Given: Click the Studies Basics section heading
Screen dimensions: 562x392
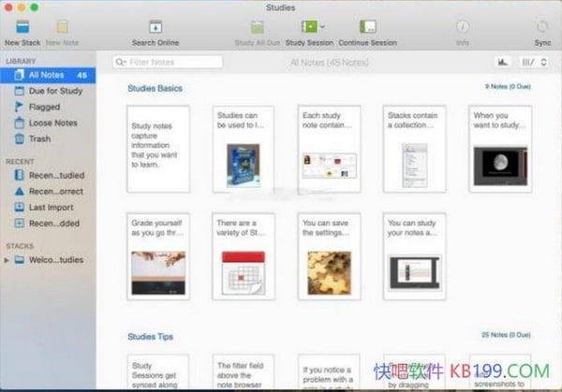Looking at the screenshot, I should point(155,89).
